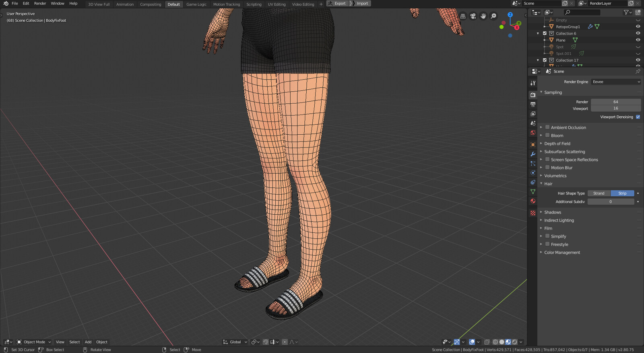Open the World properties tab icon
644x353 pixels.
pyautogui.click(x=533, y=133)
